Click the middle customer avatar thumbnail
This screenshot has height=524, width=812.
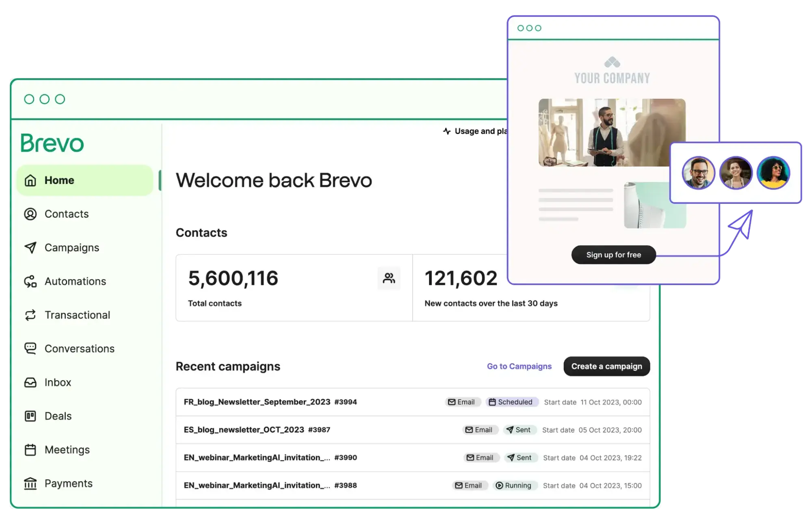pyautogui.click(x=736, y=173)
